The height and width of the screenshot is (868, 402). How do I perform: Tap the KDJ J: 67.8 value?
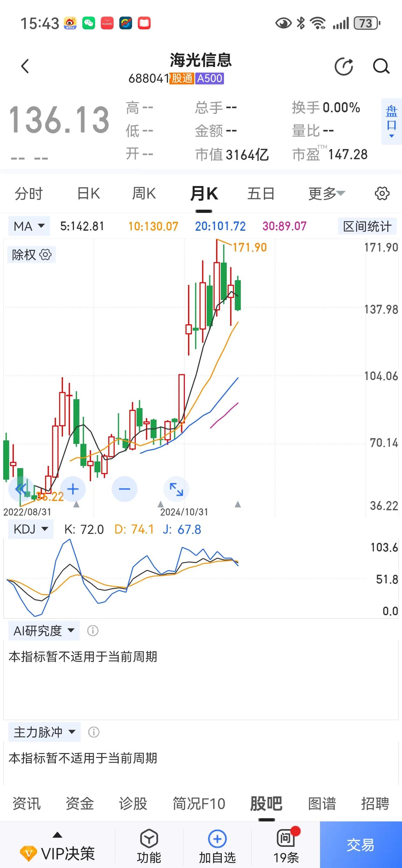coord(182,529)
